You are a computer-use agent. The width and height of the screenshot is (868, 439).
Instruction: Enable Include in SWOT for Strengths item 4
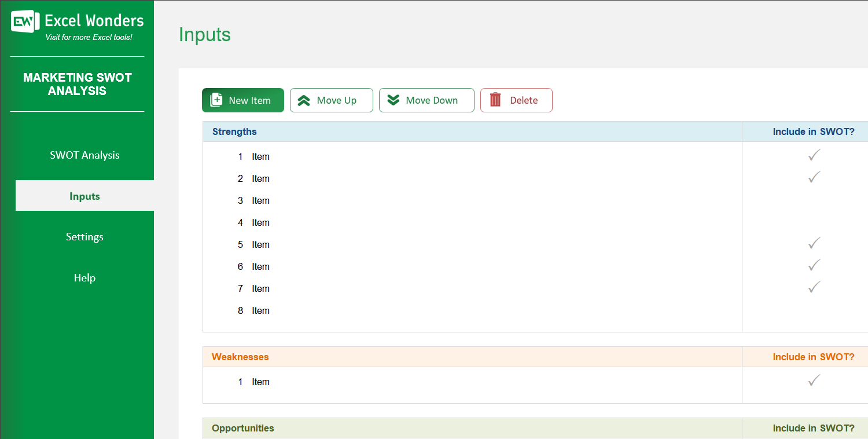click(814, 222)
